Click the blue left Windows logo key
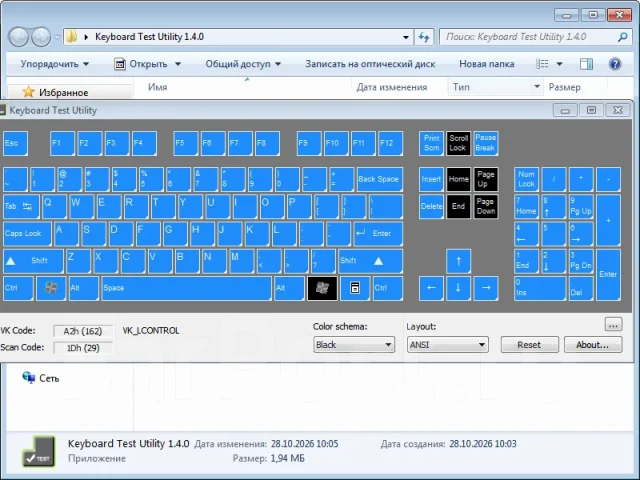The width and height of the screenshot is (640, 480). click(x=51, y=288)
